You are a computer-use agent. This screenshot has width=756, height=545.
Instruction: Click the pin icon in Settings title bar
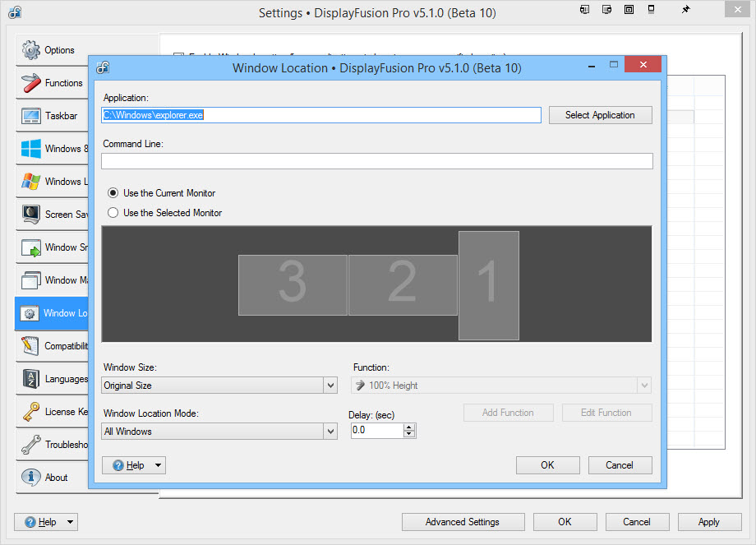[685, 10]
